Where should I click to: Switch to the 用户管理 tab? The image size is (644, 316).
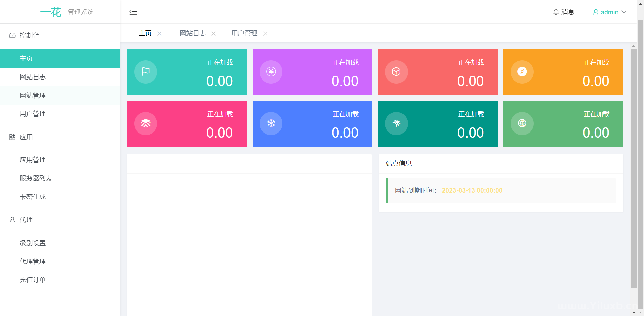pos(244,33)
